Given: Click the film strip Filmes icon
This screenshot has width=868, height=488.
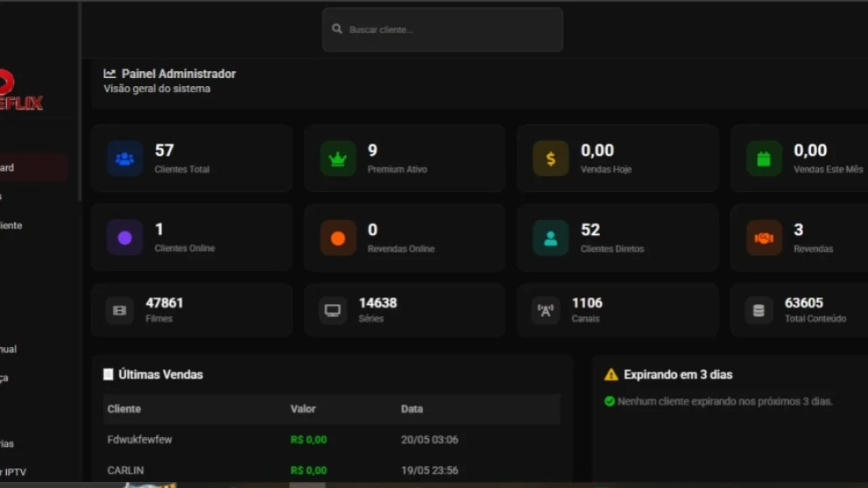Looking at the screenshot, I should 120,310.
